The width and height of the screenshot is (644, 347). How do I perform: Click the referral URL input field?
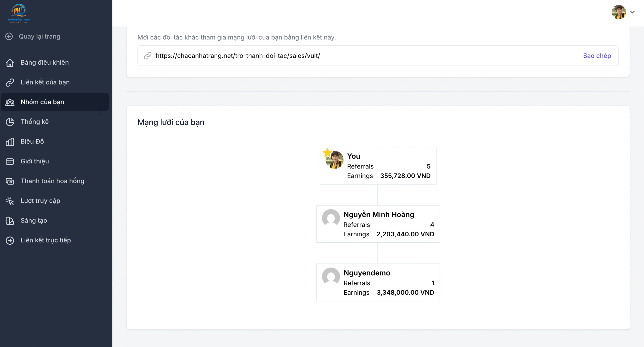[352, 56]
